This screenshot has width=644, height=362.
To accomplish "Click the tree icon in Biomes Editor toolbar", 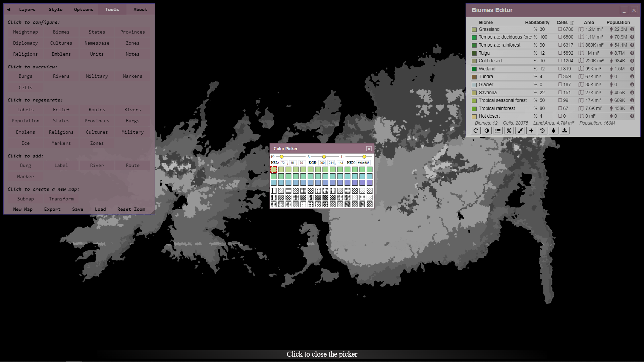I will point(553,131).
